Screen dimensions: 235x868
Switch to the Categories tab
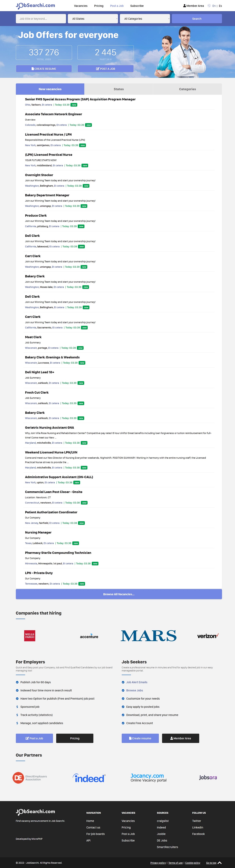point(187,89)
